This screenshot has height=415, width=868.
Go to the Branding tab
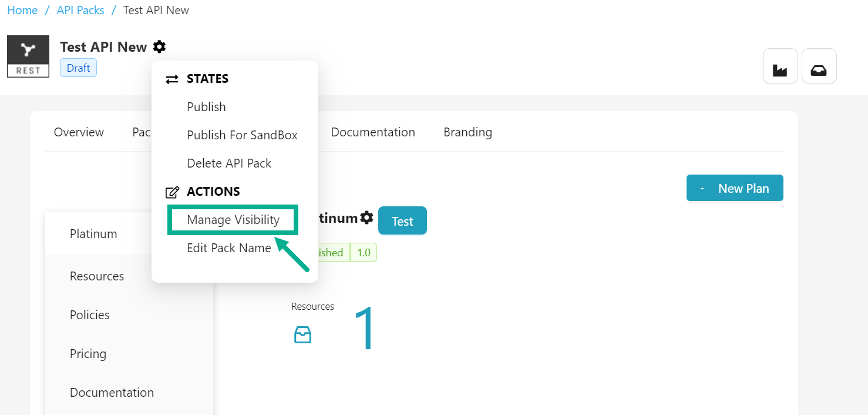coord(467,132)
